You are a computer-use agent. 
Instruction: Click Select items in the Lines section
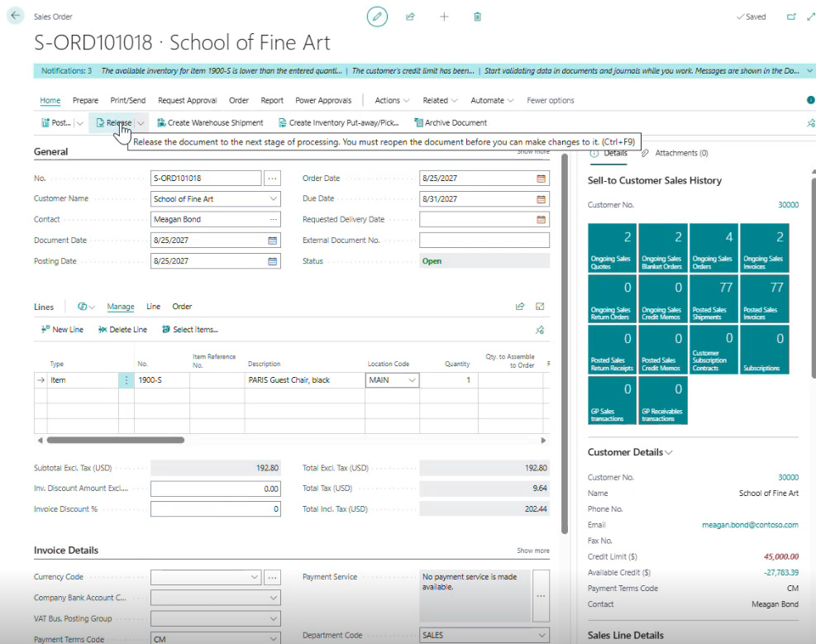coord(190,330)
